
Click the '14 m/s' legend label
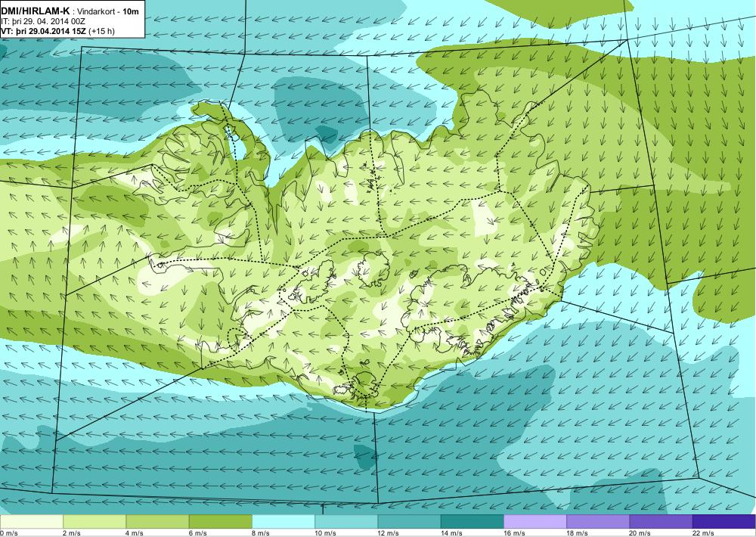point(452,533)
